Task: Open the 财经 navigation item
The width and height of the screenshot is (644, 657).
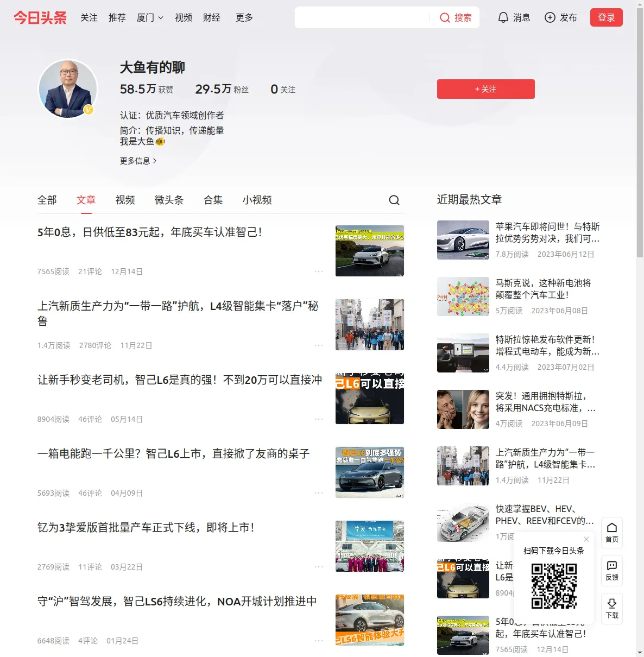Action: coord(212,17)
